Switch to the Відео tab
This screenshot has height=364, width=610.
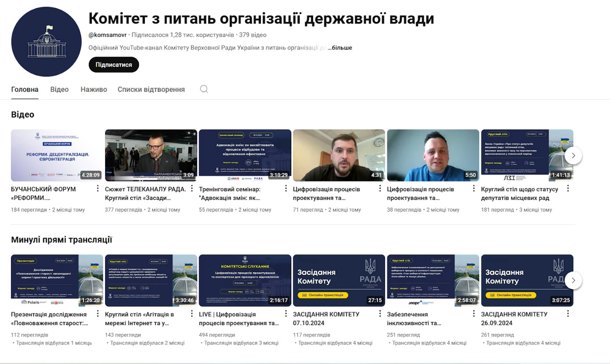click(x=59, y=90)
